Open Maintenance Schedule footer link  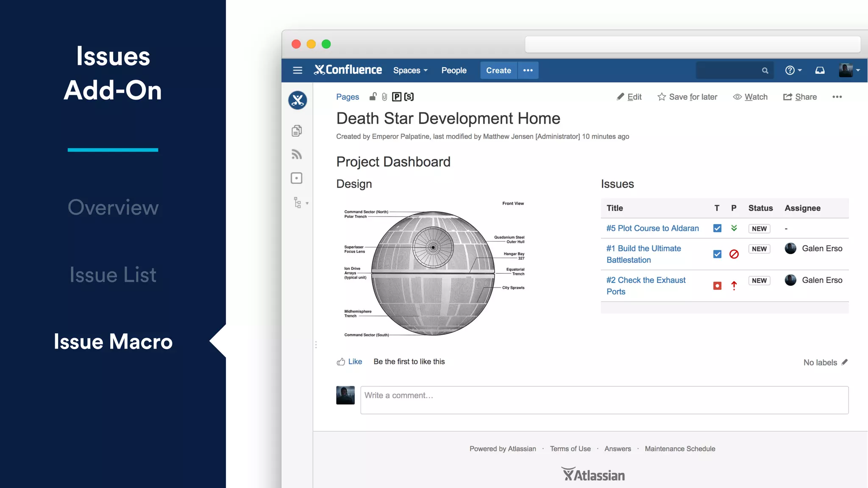point(680,449)
